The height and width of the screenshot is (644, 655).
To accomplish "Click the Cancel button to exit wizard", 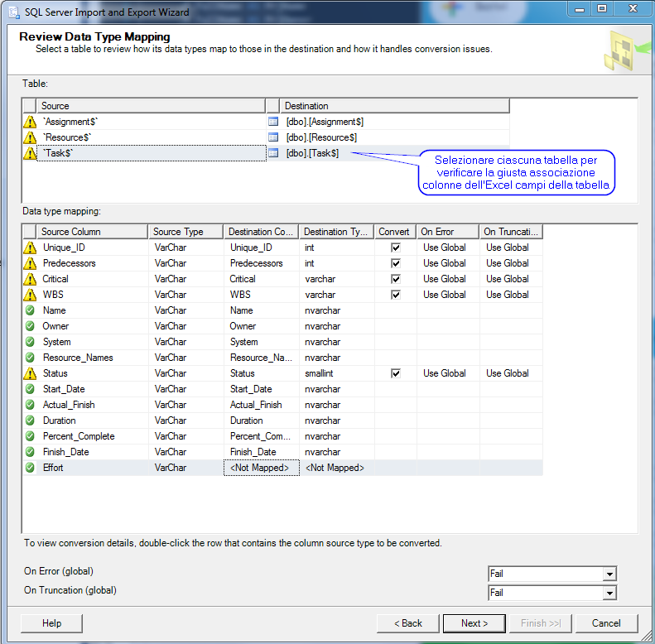I will 606,623.
